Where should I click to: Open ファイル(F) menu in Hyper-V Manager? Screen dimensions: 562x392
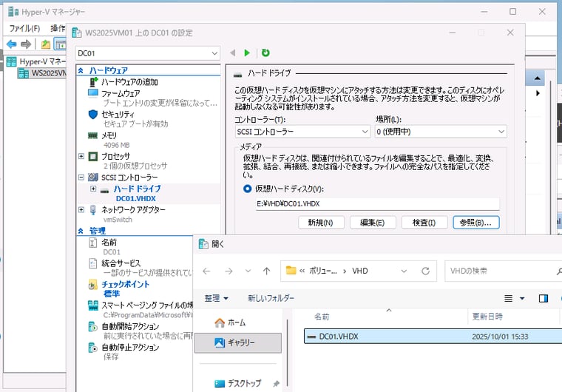pyautogui.click(x=24, y=28)
